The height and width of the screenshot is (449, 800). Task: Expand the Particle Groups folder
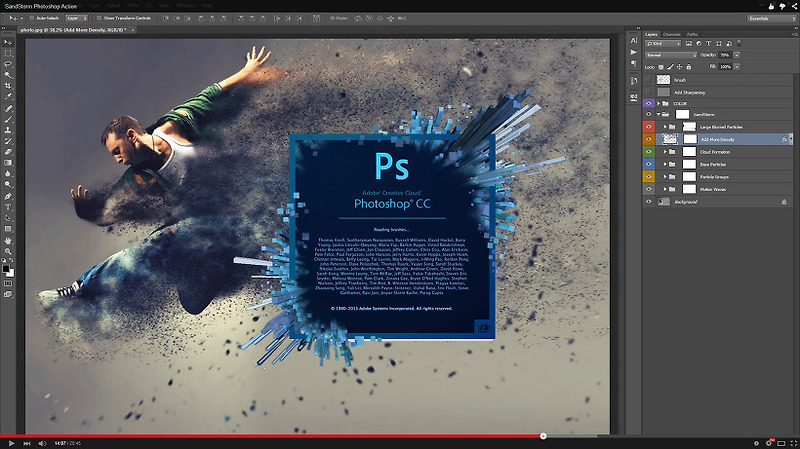[665, 177]
